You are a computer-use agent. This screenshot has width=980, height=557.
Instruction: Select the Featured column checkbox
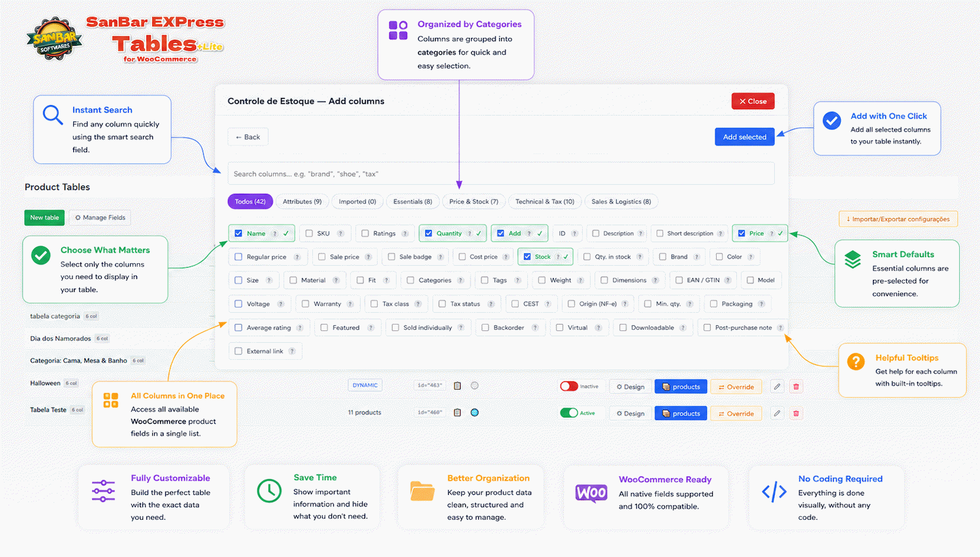(x=324, y=328)
